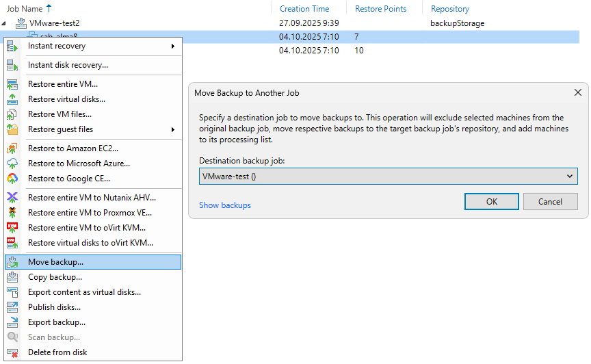
Task: Click the Copy backup icon
Action: click(12, 277)
